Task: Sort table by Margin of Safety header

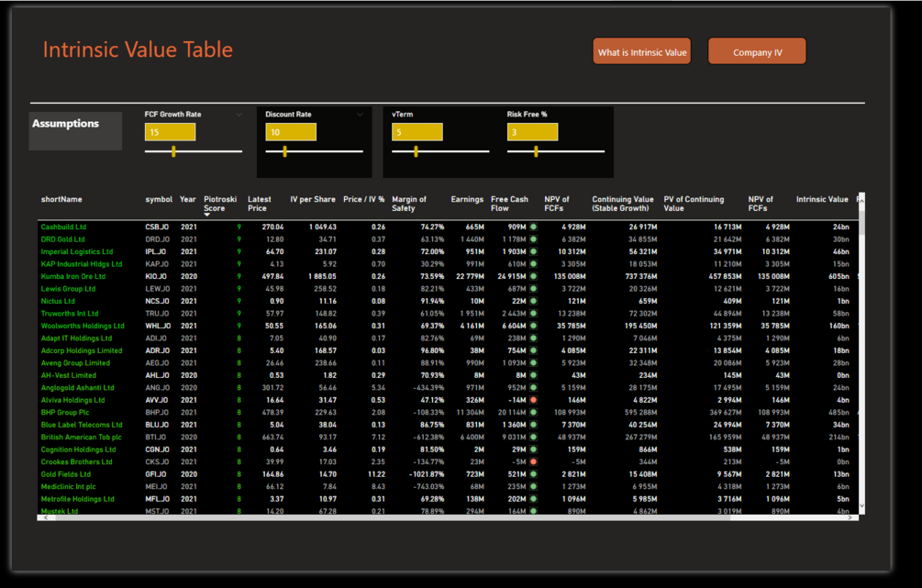Action: (409, 204)
